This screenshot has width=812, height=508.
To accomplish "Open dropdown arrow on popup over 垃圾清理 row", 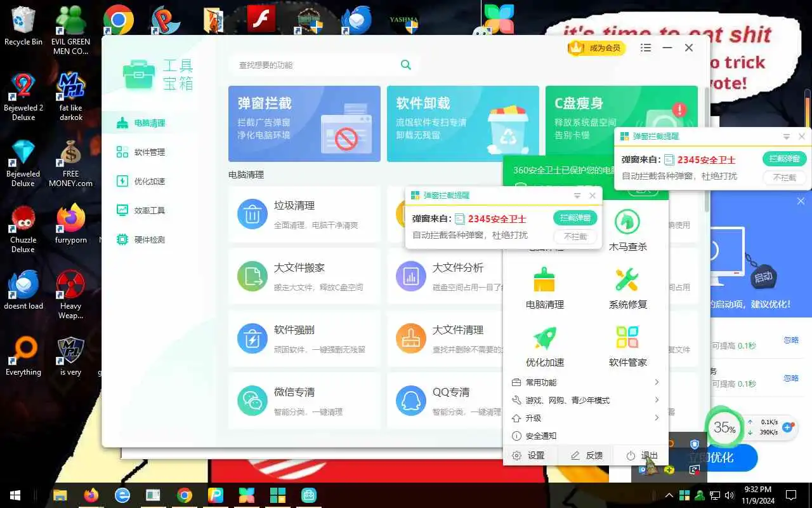I will pos(577,196).
